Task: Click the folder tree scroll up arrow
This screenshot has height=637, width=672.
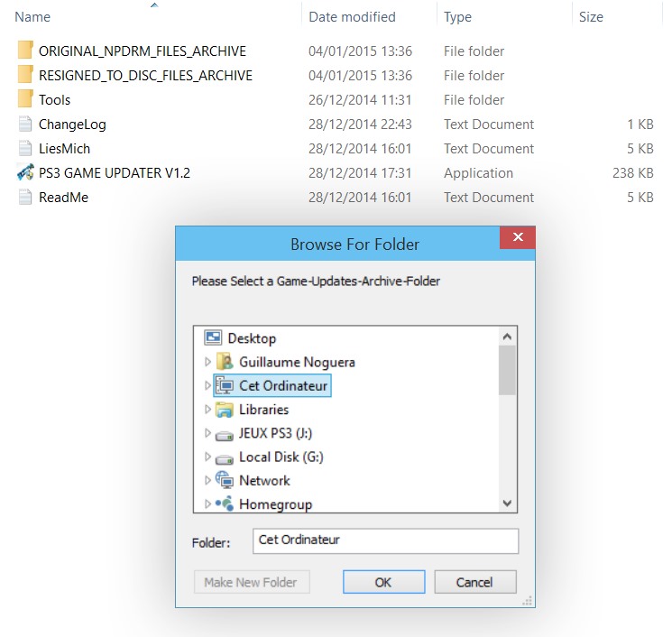Action: click(x=507, y=337)
